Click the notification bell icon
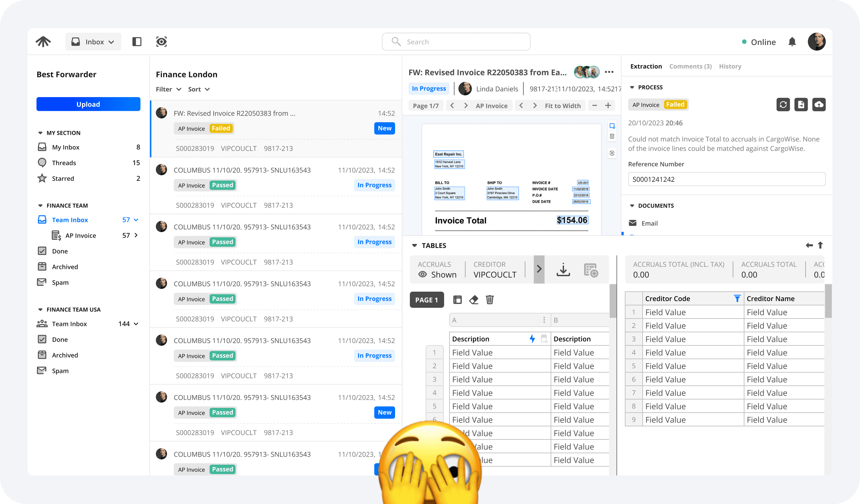This screenshot has height=504, width=860. (792, 42)
